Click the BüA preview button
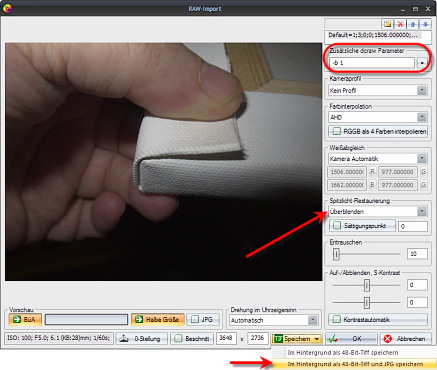The height and width of the screenshot is (370, 437). tap(25, 319)
